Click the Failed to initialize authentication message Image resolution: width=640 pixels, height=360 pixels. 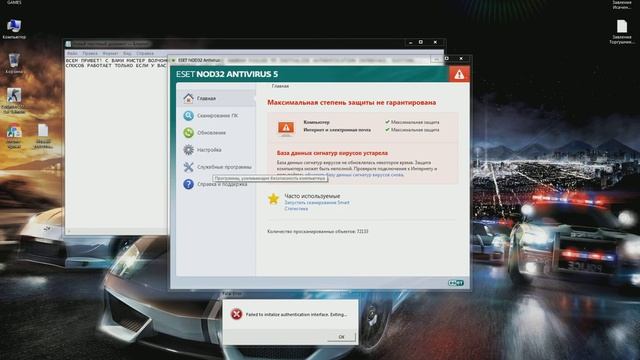[296, 315]
